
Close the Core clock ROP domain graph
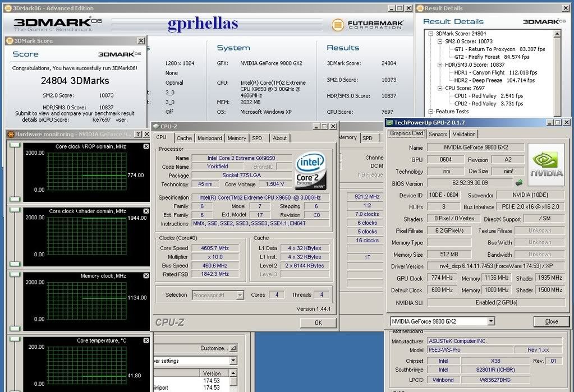click(x=146, y=146)
